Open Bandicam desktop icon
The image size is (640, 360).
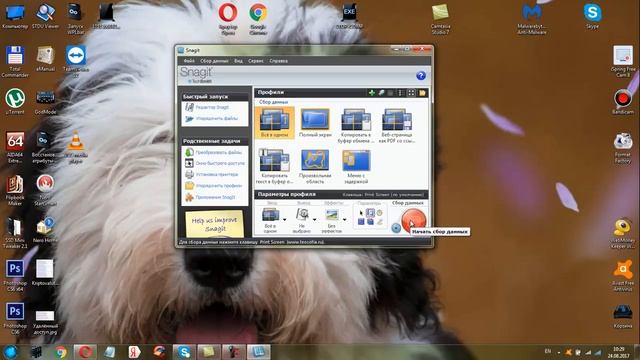pos(623,102)
